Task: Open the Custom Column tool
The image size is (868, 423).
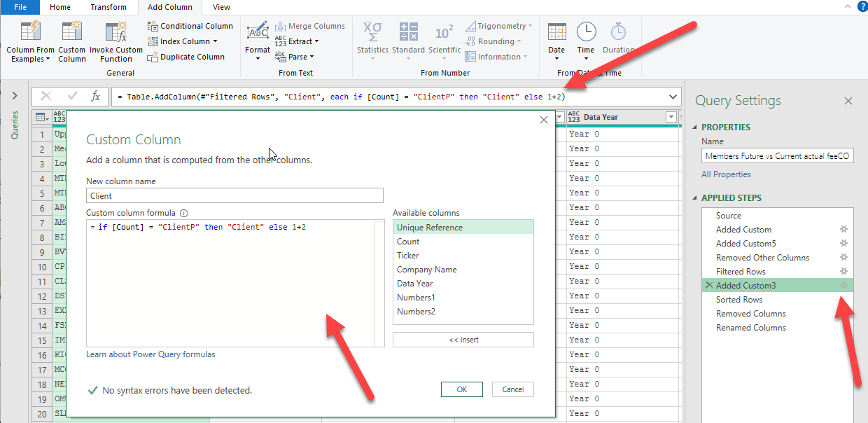Action: tap(72, 42)
